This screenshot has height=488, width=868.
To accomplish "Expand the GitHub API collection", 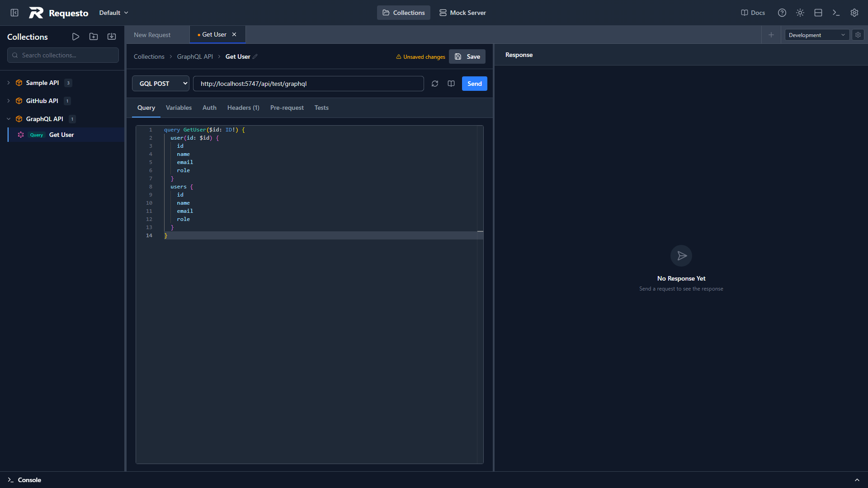I will click(x=9, y=101).
